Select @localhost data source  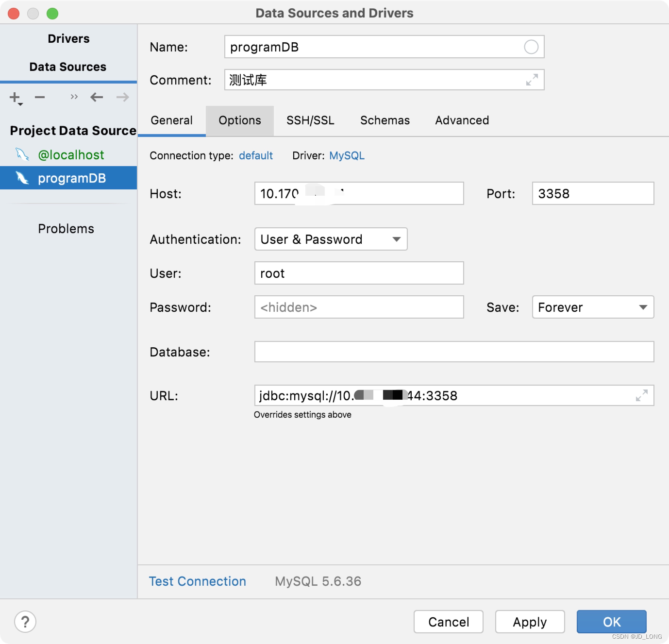pyautogui.click(x=68, y=154)
